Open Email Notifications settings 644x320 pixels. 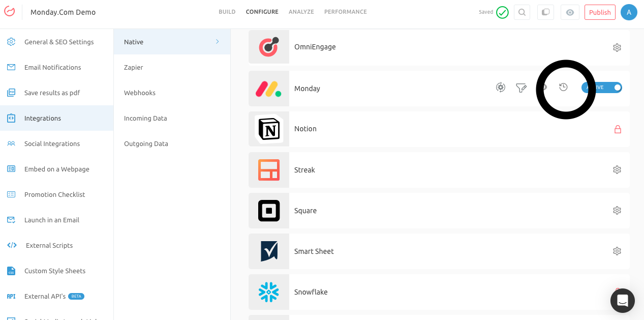[56, 67]
